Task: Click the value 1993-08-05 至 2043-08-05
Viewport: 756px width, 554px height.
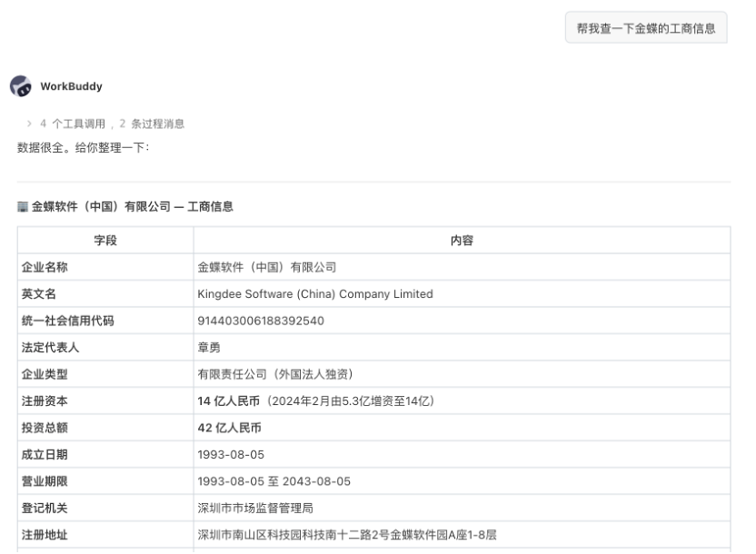Action: click(x=274, y=481)
